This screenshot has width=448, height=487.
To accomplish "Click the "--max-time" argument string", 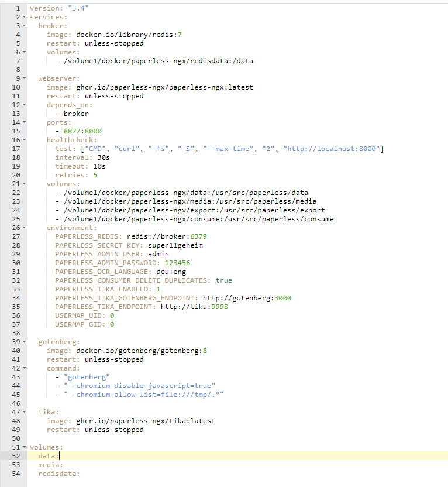I will coord(228,149).
